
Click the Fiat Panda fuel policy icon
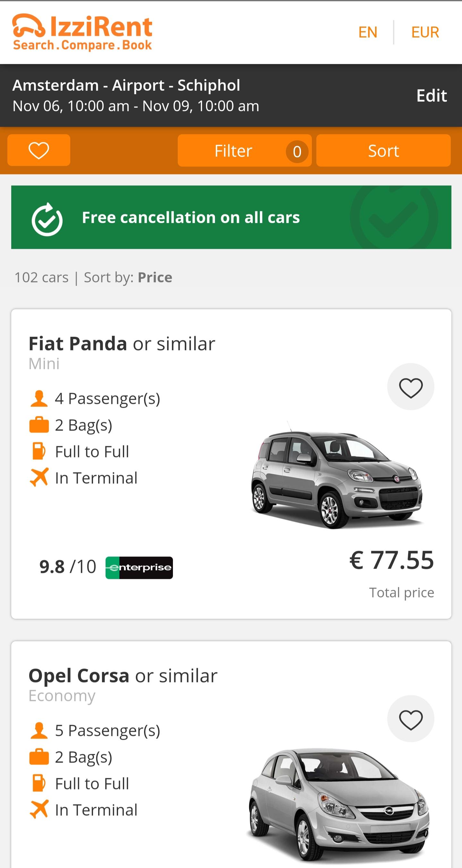(39, 452)
